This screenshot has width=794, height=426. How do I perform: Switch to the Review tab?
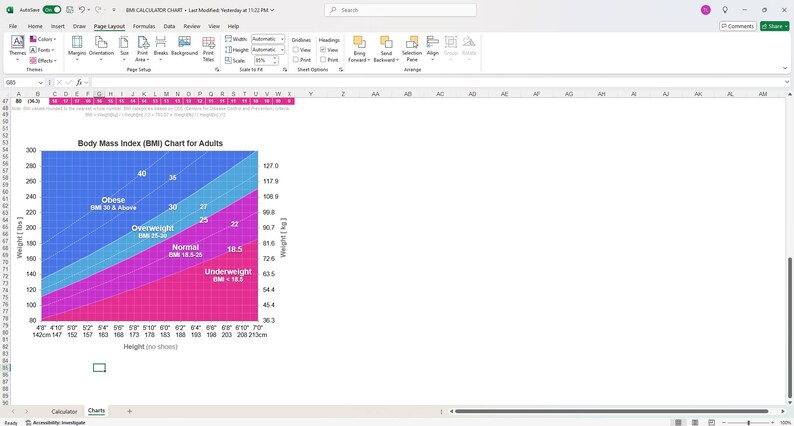tap(192, 26)
